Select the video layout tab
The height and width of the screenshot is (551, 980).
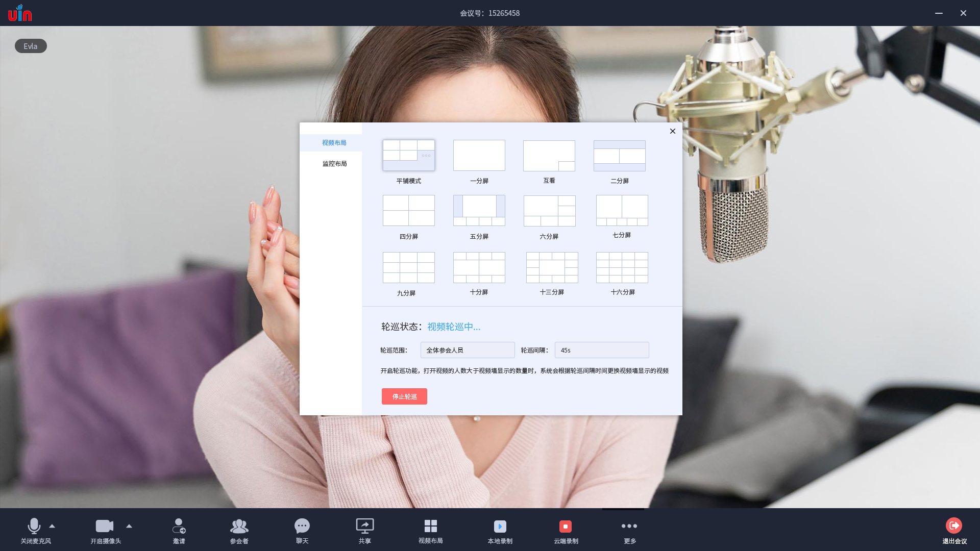tap(334, 143)
